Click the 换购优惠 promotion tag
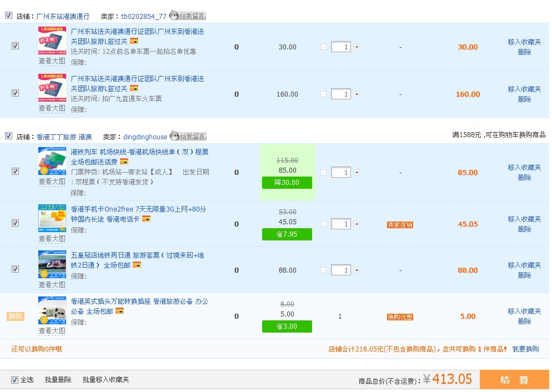Screen dimensions: 552x392 tap(400, 317)
